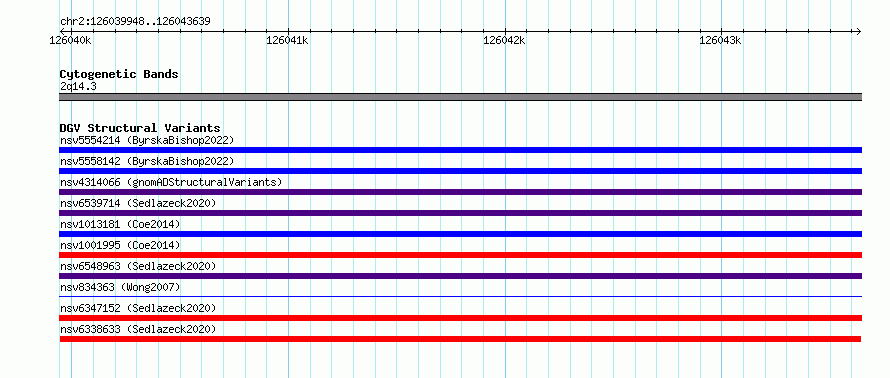This screenshot has width=890, height=378.
Task: Click the 126041k ruler tick label
Action: [287, 40]
